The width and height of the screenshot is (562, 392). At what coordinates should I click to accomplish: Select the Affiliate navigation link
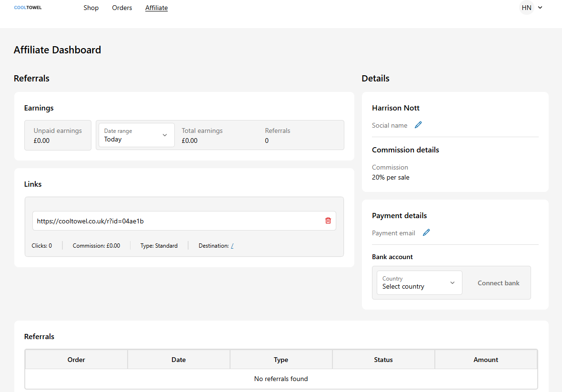point(156,8)
